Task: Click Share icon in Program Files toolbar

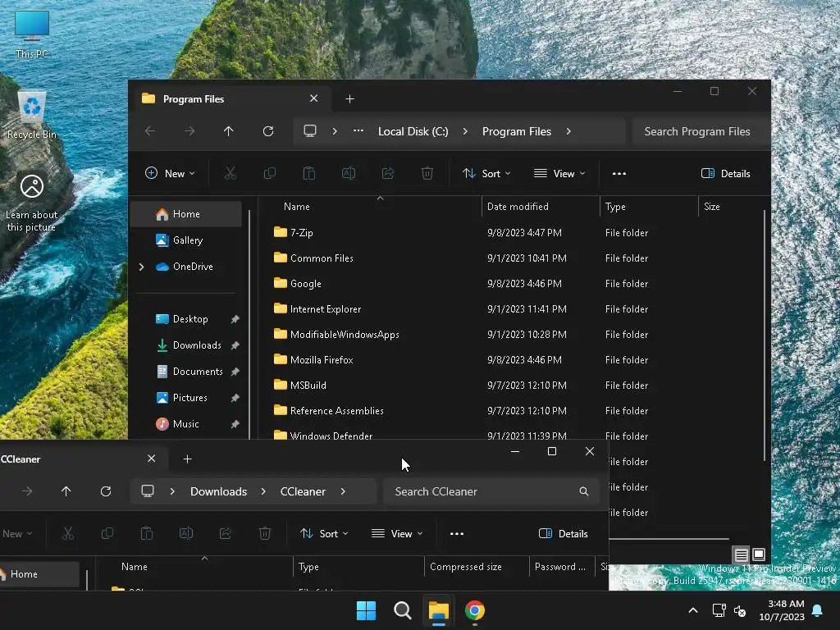Action: click(388, 173)
